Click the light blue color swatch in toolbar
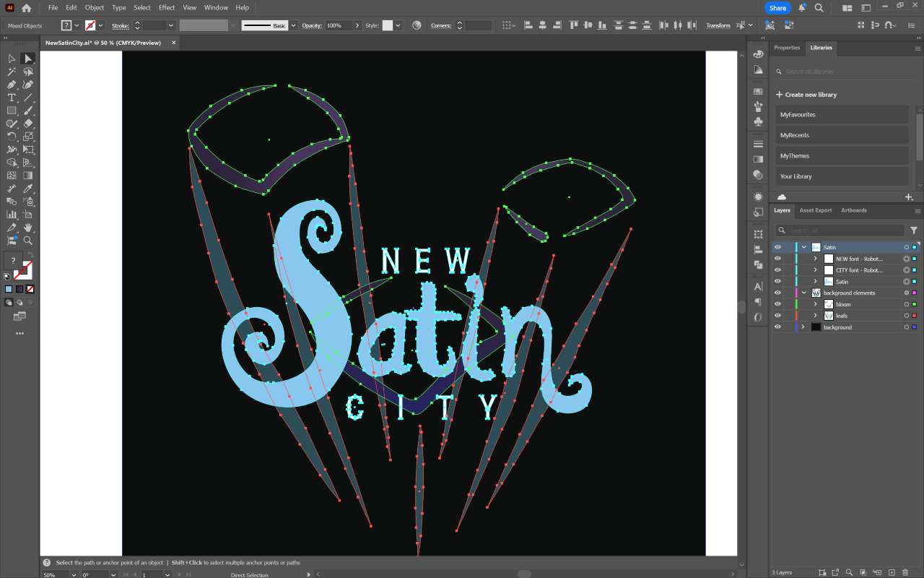Viewport: 924px width, 578px height. 9,289
